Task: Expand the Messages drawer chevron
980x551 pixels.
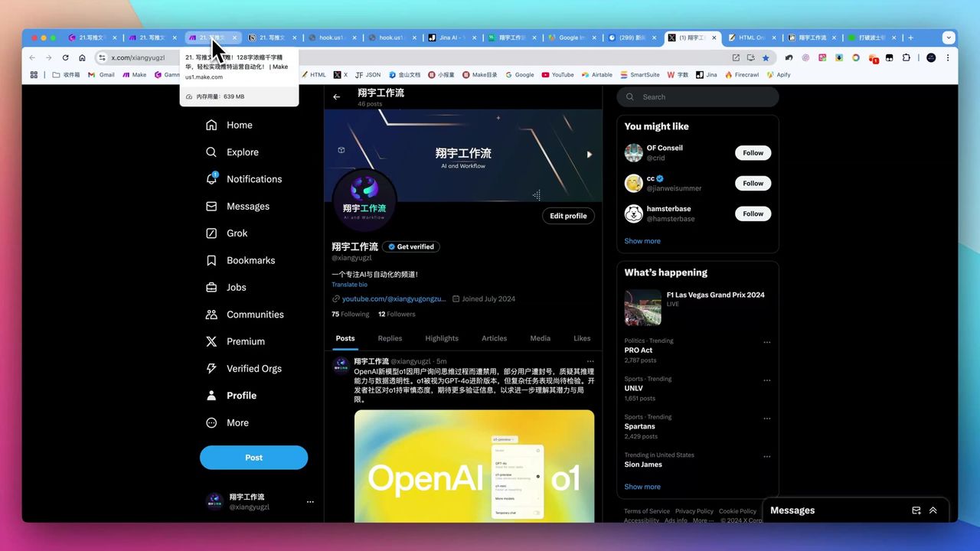Action: (x=933, y=510)
